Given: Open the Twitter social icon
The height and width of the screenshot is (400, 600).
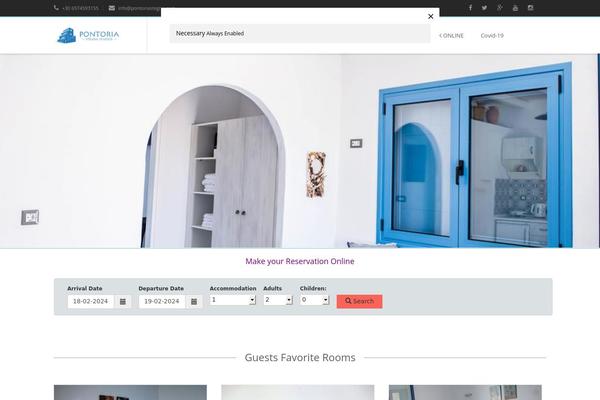Looking at the screenshot, I should click(484, 8).
